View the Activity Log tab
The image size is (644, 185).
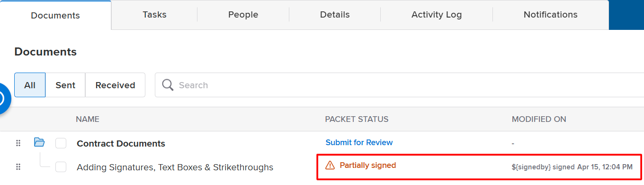tap(437, 15)
